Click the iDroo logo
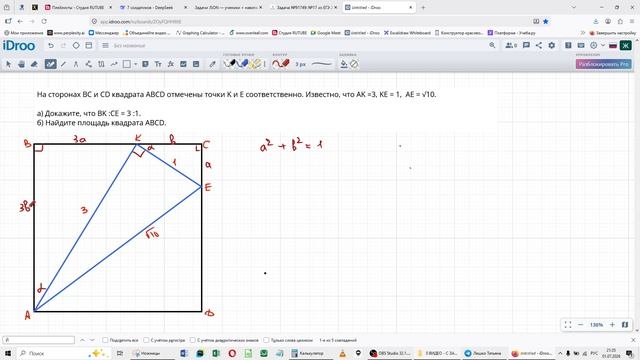 [x=19, y=46]
